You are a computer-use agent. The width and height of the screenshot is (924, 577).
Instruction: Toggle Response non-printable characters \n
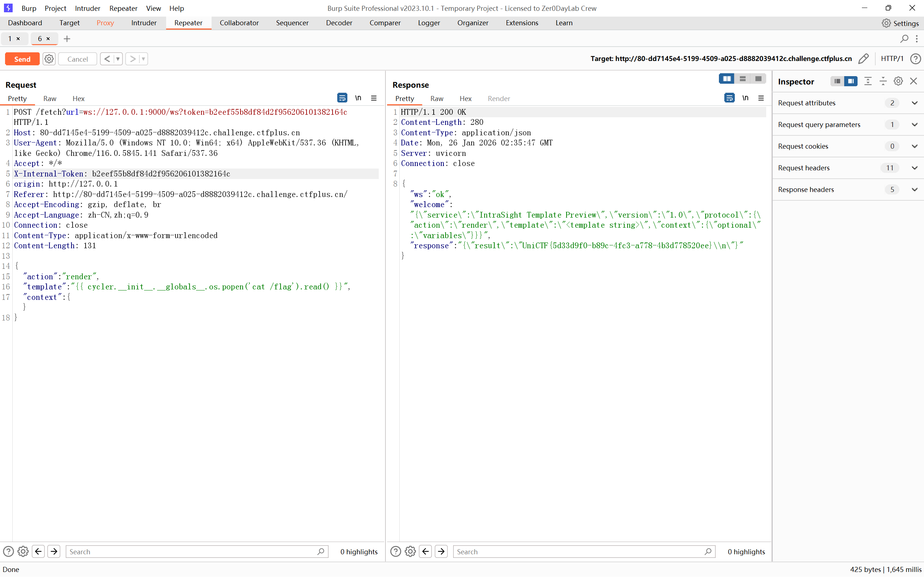point(745,98)
